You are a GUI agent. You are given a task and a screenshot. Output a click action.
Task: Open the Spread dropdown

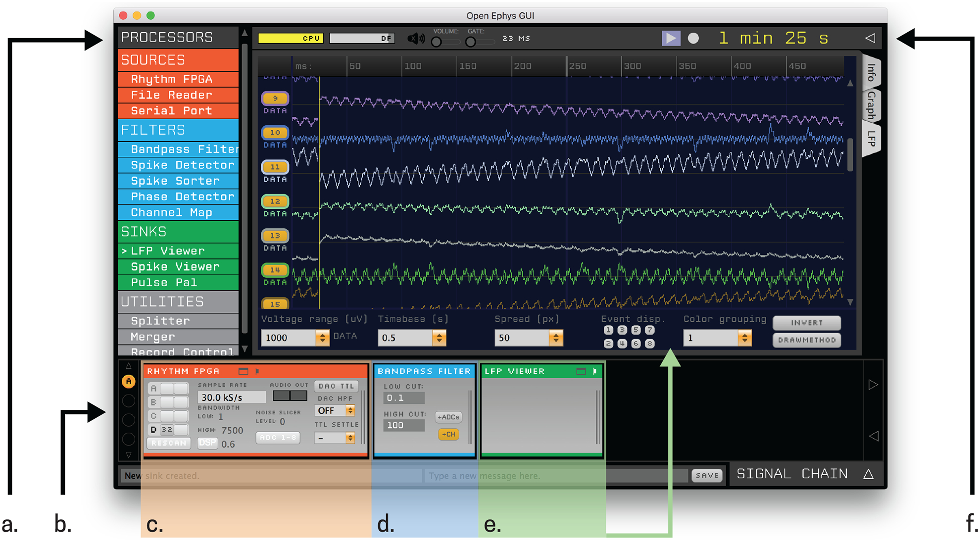coord(529,338)
